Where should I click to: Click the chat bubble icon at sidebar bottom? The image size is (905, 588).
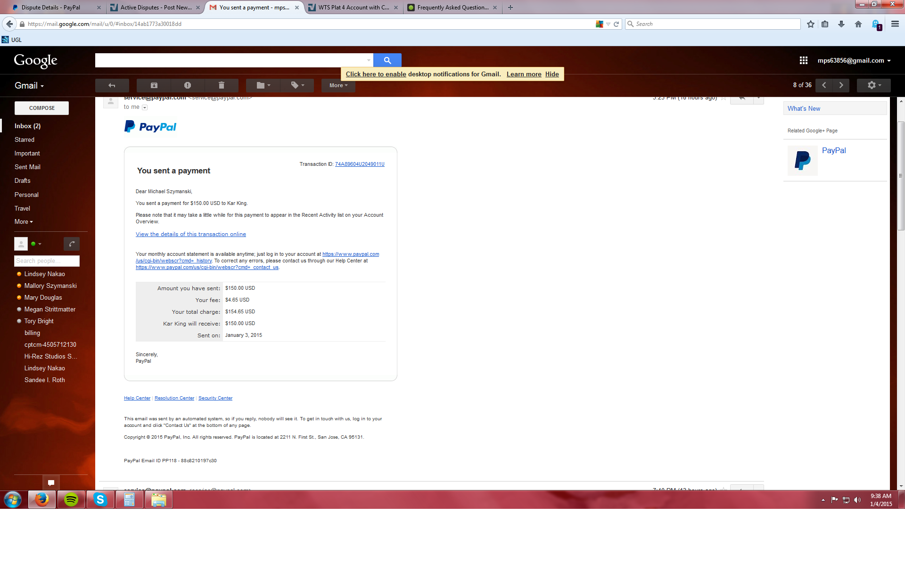coord(51,482)
